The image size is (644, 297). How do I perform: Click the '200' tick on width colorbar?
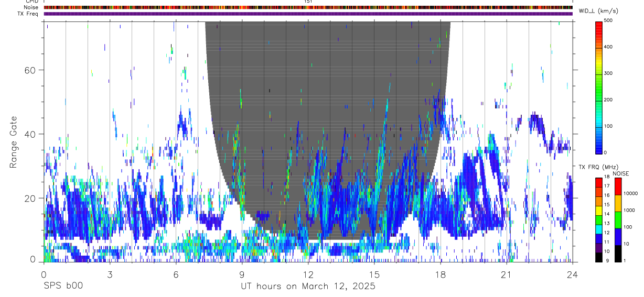(x=609, y=100)
